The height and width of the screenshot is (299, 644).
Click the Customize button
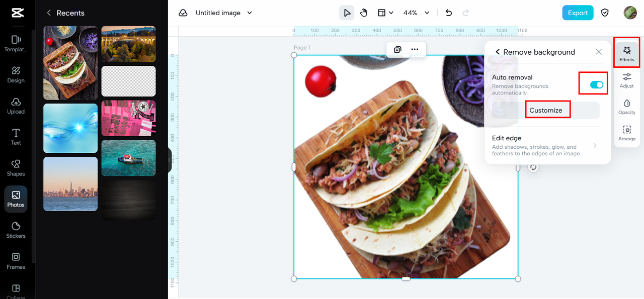point(546,110)
